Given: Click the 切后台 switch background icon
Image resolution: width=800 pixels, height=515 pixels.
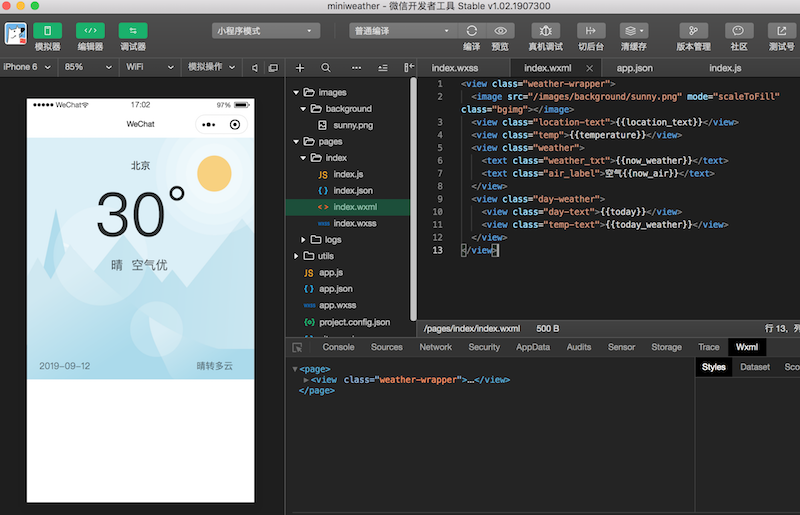Looking at the screenshot, I should coord(591,31).
